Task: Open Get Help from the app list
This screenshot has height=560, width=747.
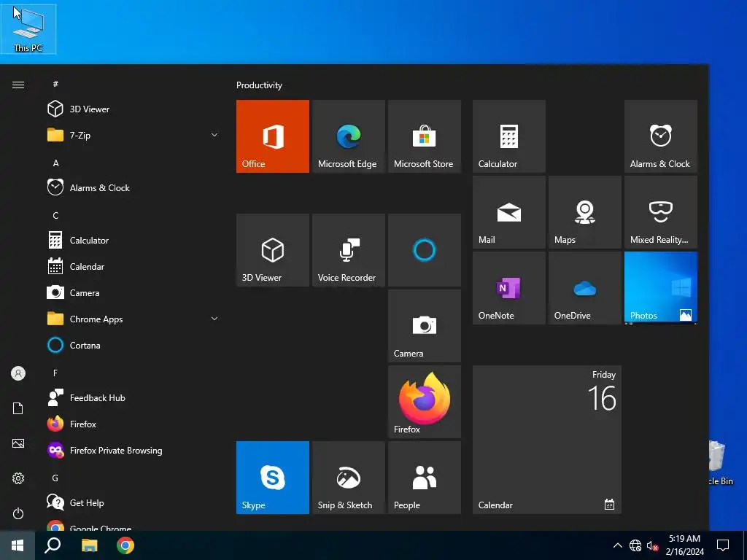Action: point(133,503)
